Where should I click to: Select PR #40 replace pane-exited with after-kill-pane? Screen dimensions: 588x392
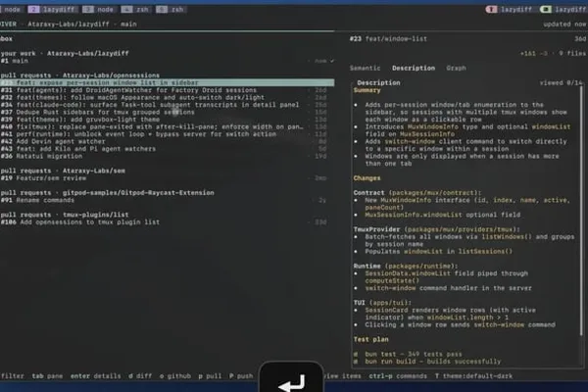point(167,126)
